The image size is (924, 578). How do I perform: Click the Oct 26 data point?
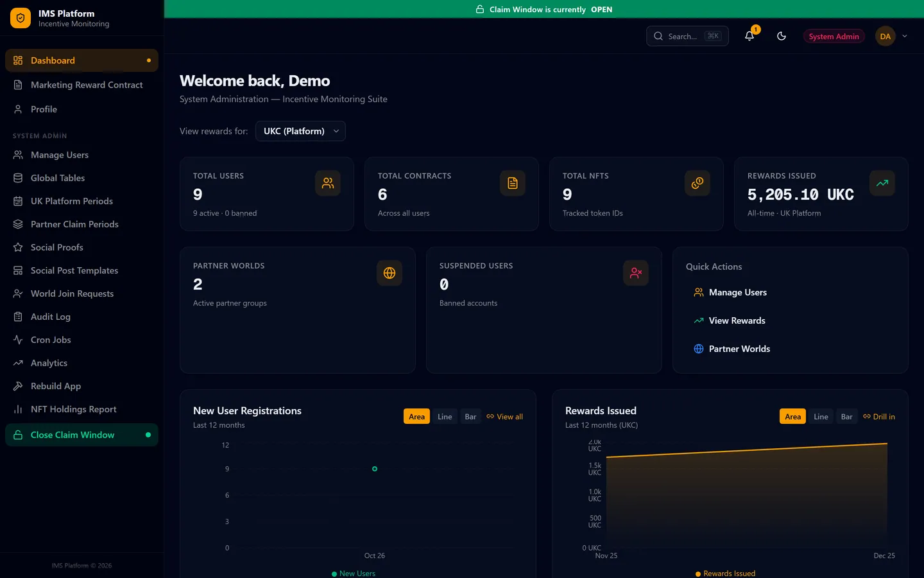[375, 469]
